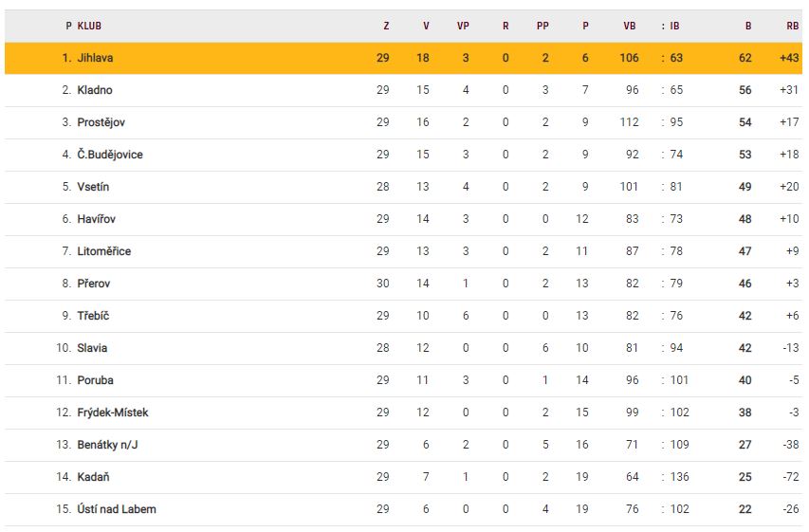The height and width of the screenshot is (532, 809).
Task: Select the Slavia club entry
Action: [92, 348]
